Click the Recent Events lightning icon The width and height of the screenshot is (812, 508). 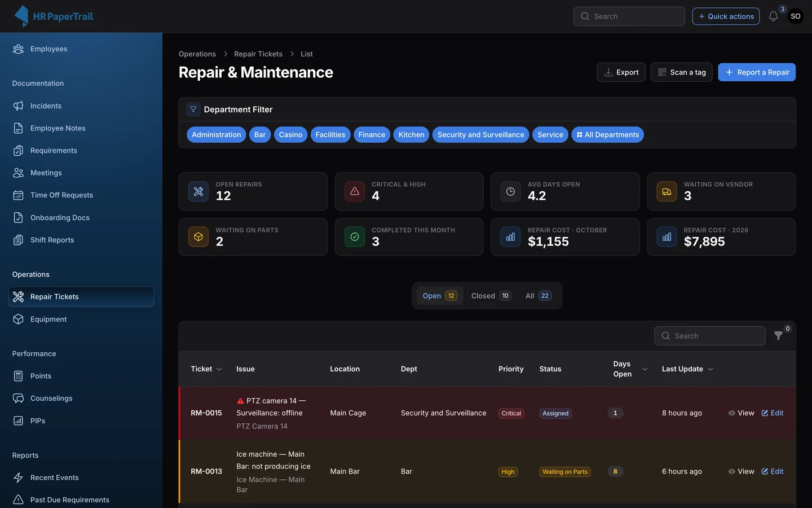tap(18, 478)
